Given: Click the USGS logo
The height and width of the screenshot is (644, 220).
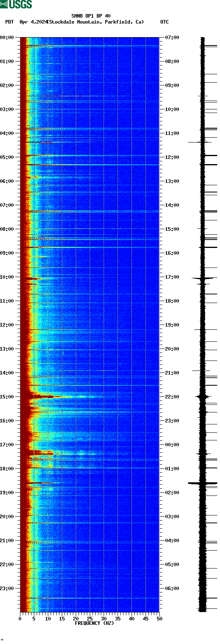Looking at the screenshot, I should pos(16,4).
